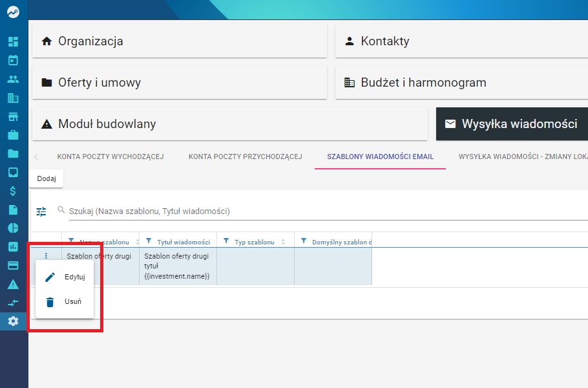The image size is (588, 388).
Task: Sort by the Typ szablonu column
Action: point(283,242)
